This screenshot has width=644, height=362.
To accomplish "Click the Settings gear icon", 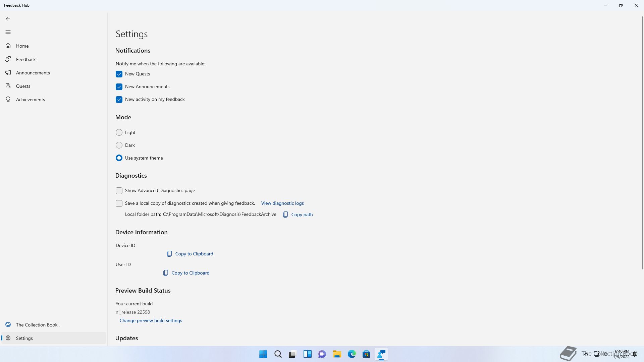I will pos(8,338).
